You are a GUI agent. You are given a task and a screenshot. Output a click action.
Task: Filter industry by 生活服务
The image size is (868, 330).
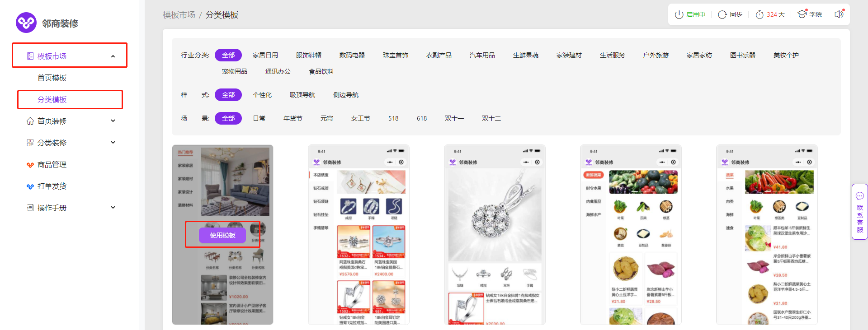click(x=613, y=55)
